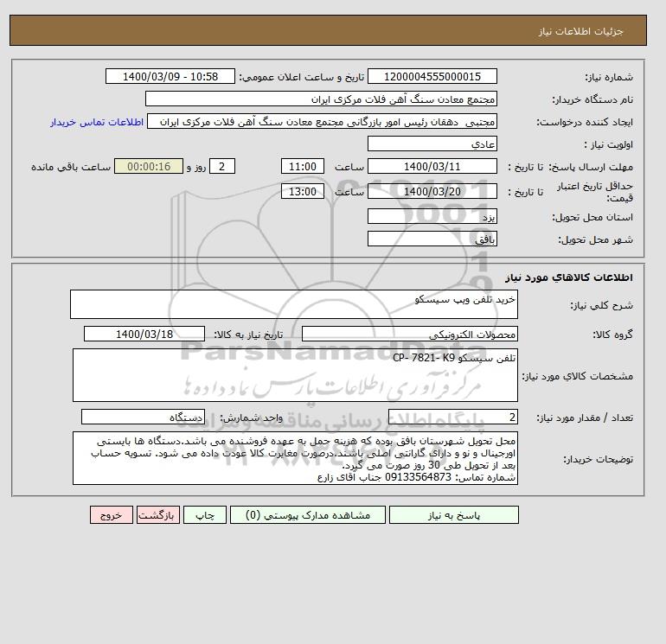666x644 pixels.
Task: Click the نام دستگاه خریدار label
Action: [592, 99]
